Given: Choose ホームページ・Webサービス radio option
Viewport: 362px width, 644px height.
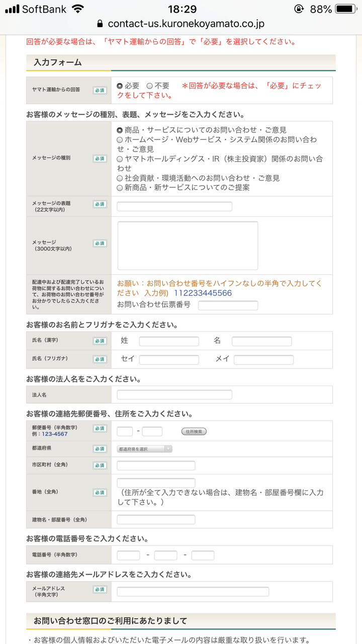Looking at the screenshot, I should (x=120, y=139).
